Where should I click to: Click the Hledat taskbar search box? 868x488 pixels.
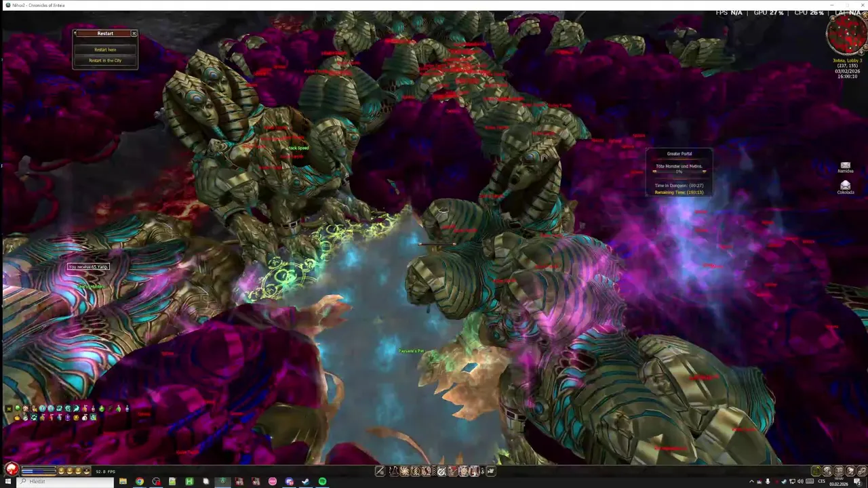(x=65, y=481)
